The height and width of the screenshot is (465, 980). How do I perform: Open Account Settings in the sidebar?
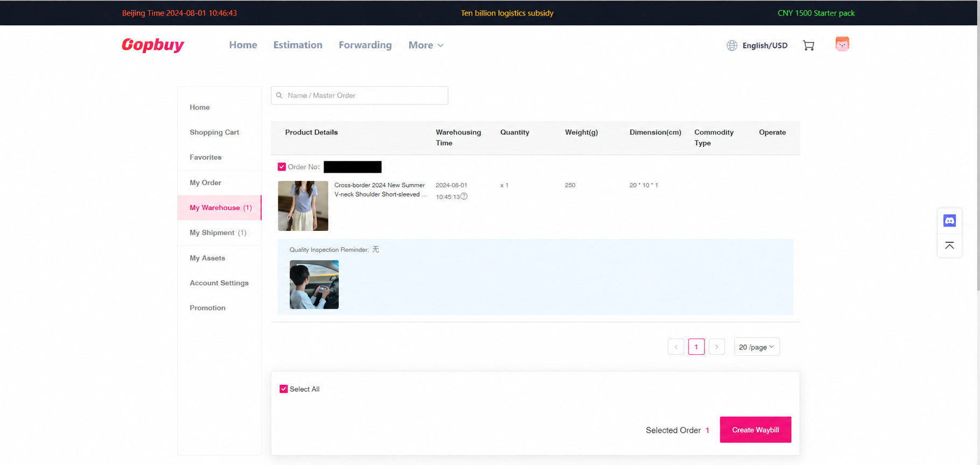click(x=220, y=283)
